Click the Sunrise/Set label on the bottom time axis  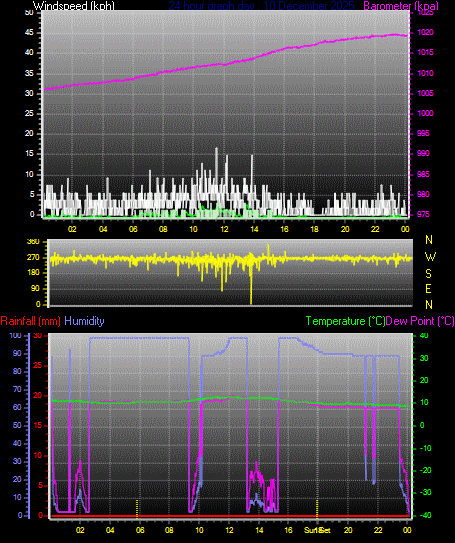317,530
